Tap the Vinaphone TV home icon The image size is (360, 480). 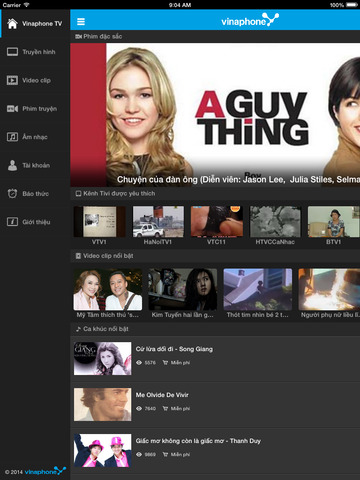coord(12,23)
